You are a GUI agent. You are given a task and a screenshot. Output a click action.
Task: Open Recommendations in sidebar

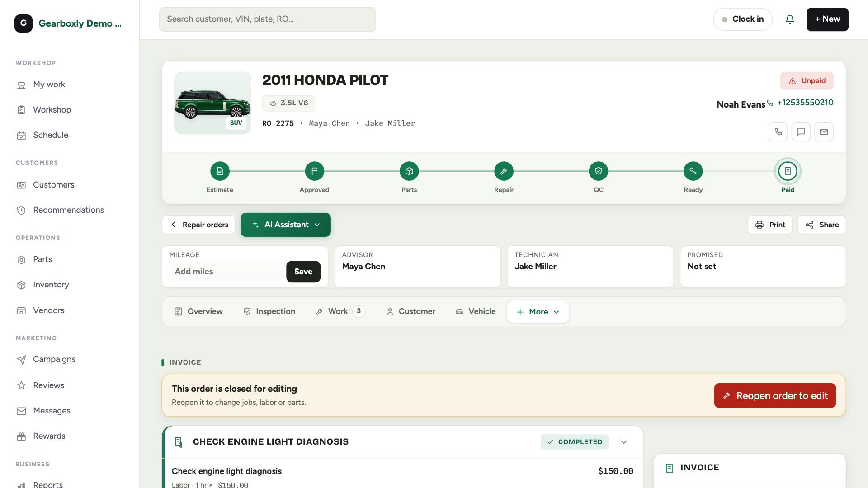[68, 210]
